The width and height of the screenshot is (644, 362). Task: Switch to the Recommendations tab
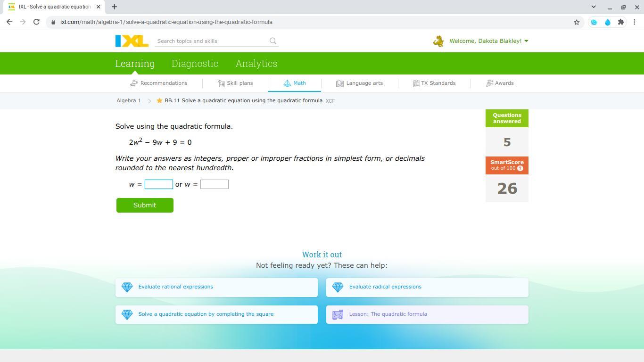(159, 83)
